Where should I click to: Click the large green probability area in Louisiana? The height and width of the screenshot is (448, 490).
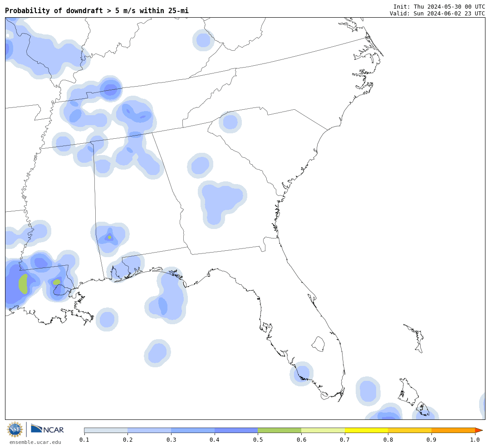23,284
